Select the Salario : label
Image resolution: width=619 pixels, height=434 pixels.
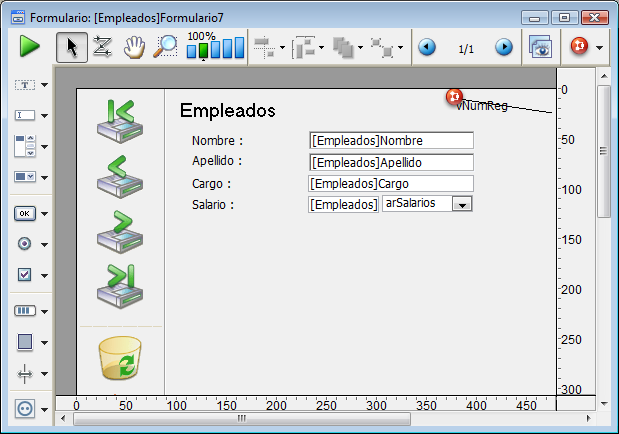click(x=213, y=205)
